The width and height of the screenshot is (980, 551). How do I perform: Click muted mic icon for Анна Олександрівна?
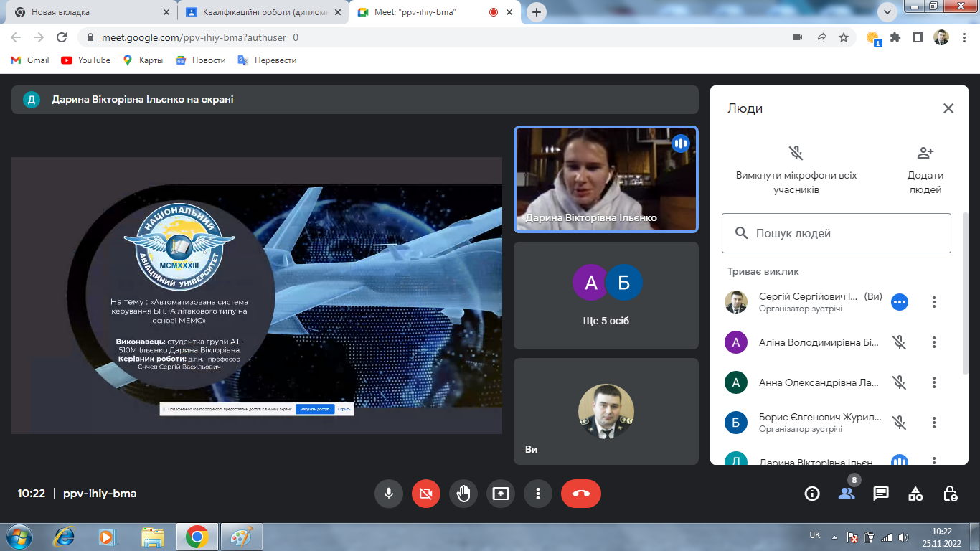[x=900, y=382]
